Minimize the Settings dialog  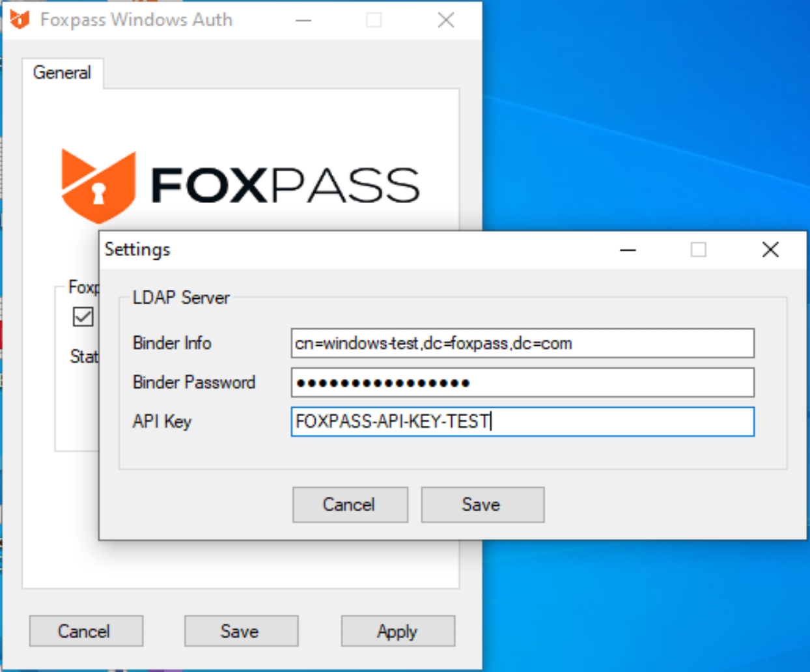pyautogui.click(x=628, y=250)
